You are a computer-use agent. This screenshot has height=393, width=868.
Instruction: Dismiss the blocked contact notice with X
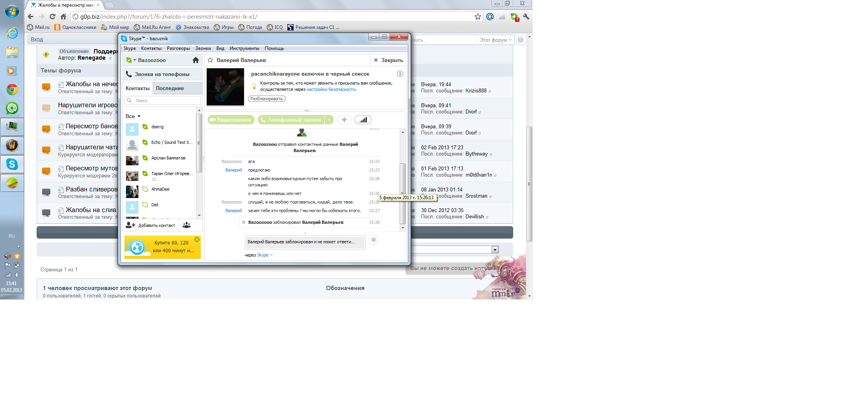244,222
